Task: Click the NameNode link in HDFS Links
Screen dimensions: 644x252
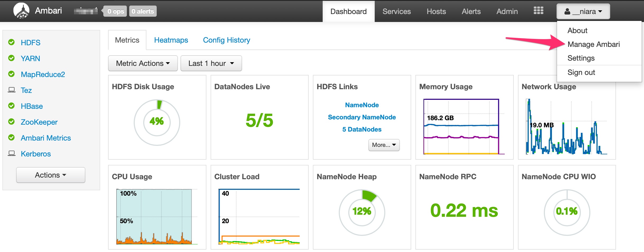Action: [362, 105]
